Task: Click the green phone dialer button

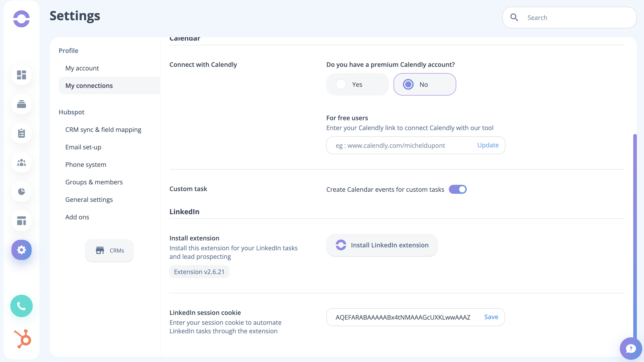Action: point(22,306)
